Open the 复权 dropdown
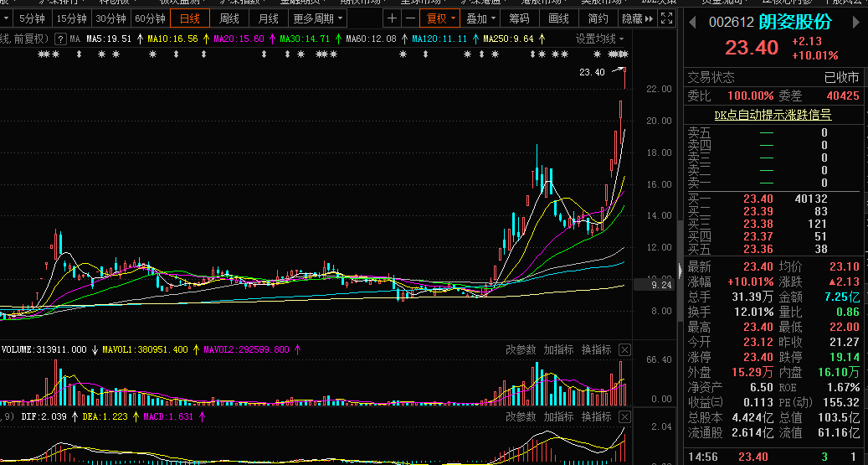The image size is (868, 465). pyautogui.click(x=440, y=18)
